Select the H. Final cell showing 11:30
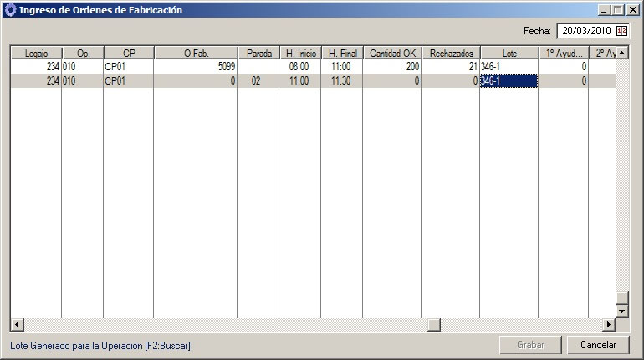This screenshot has width=644, height=360. tap(341, 81)
